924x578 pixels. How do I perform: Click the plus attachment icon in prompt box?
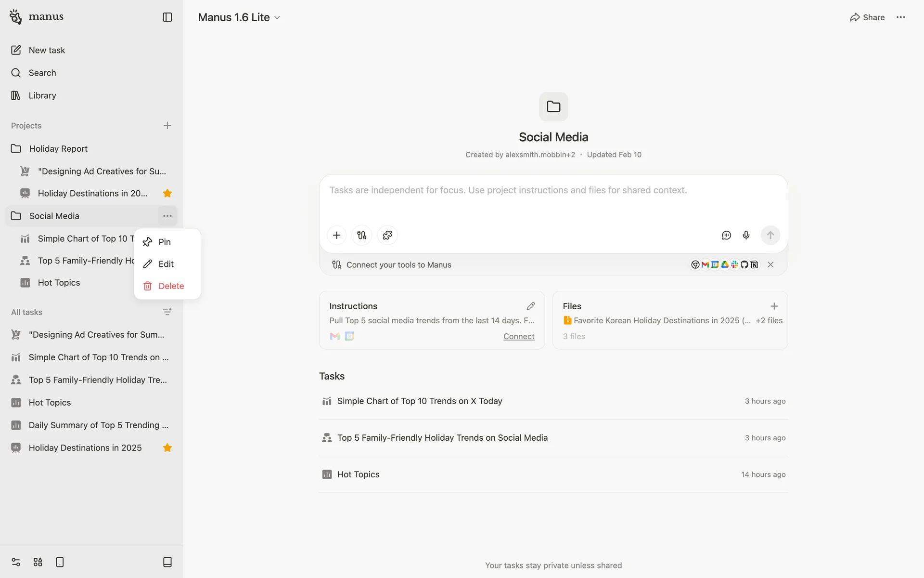pos(337,235)
